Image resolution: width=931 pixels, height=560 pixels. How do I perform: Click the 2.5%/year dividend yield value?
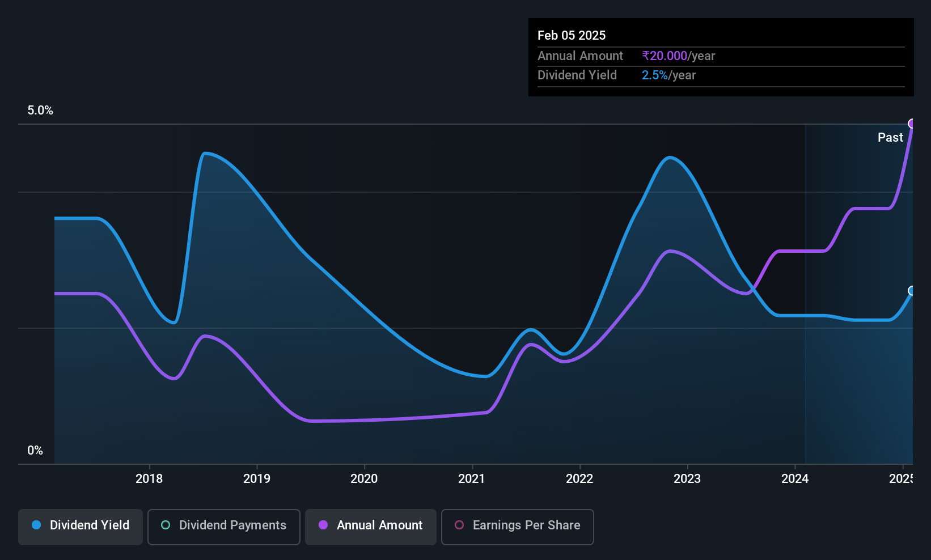coord(668,75)
